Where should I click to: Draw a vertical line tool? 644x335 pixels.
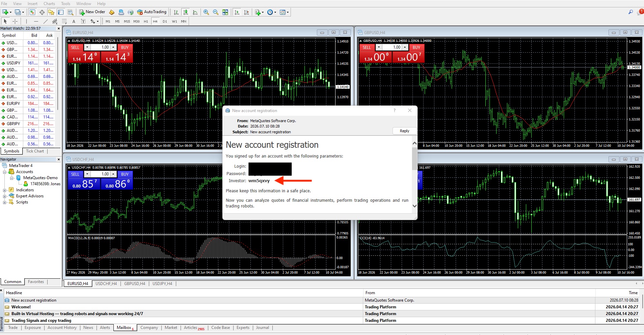pyautogui.click(x=26, y=21)
